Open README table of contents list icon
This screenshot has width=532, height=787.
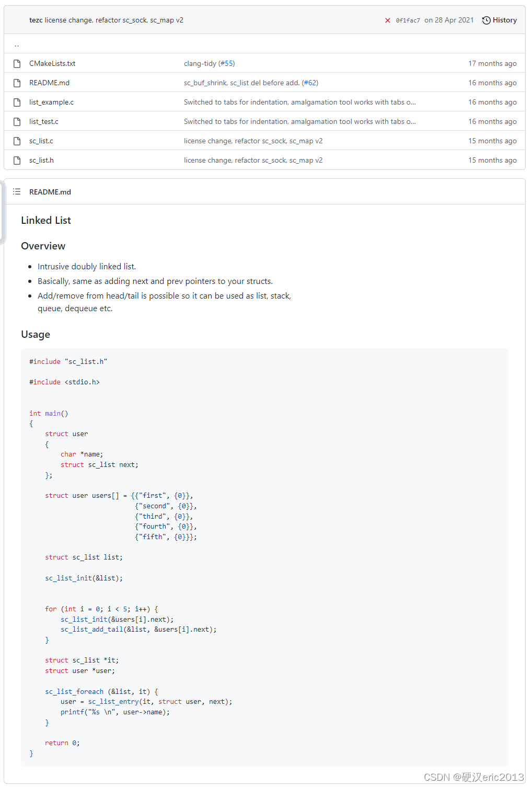coord(17,192)
